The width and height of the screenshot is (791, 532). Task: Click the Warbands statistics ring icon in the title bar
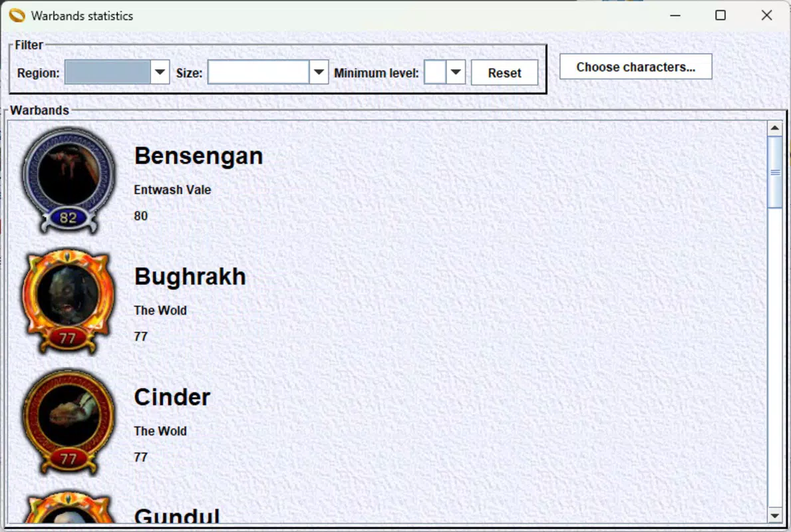point(17,16)
